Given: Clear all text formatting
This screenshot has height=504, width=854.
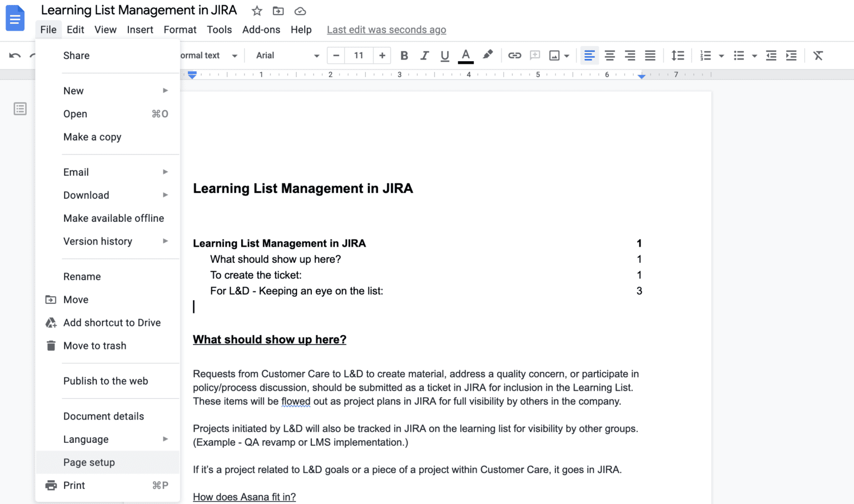Looking at the screenshot, I should [818, 55].
